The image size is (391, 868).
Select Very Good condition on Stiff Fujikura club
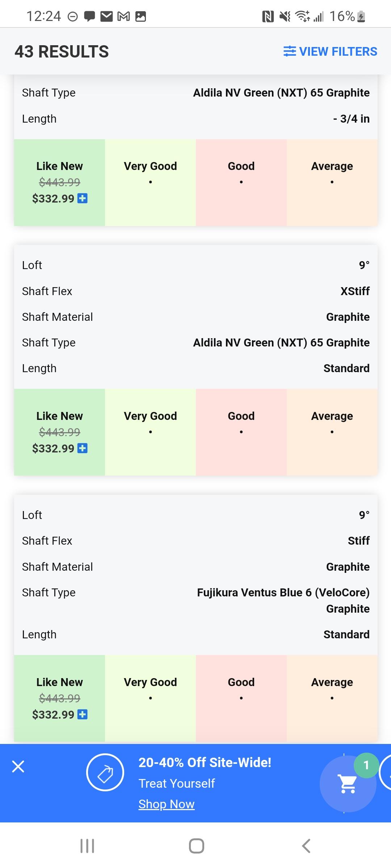pos(150,698)
